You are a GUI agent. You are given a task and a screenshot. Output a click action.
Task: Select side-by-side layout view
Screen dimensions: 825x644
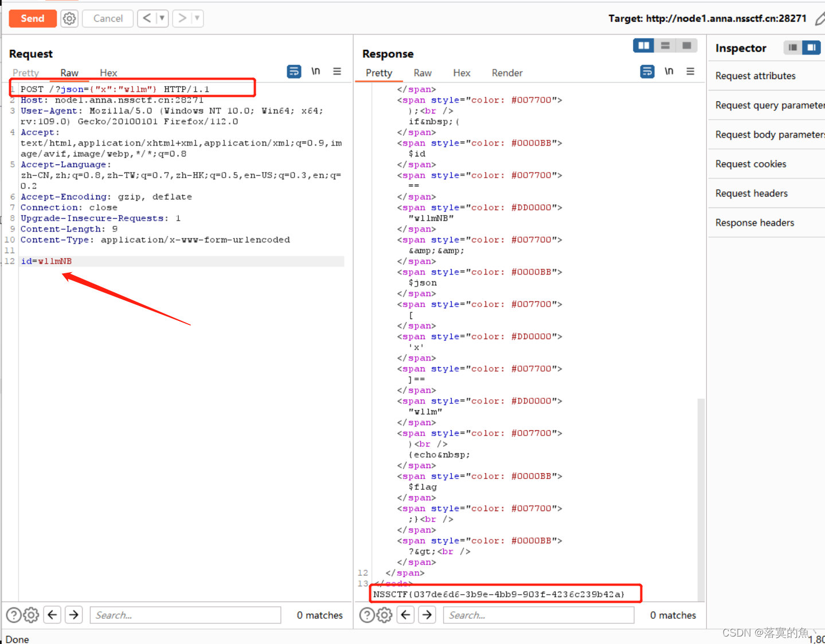644,45
